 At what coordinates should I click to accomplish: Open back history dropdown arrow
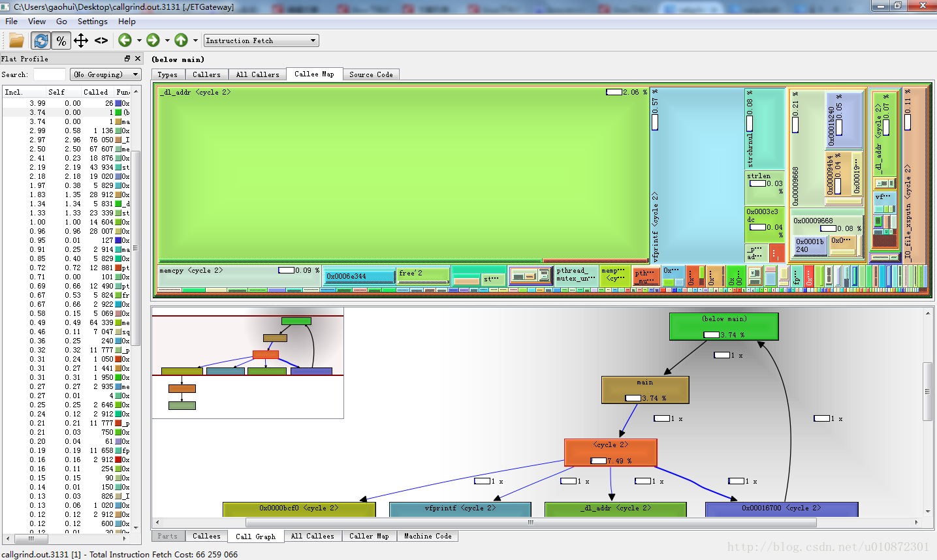click(139, 40)
